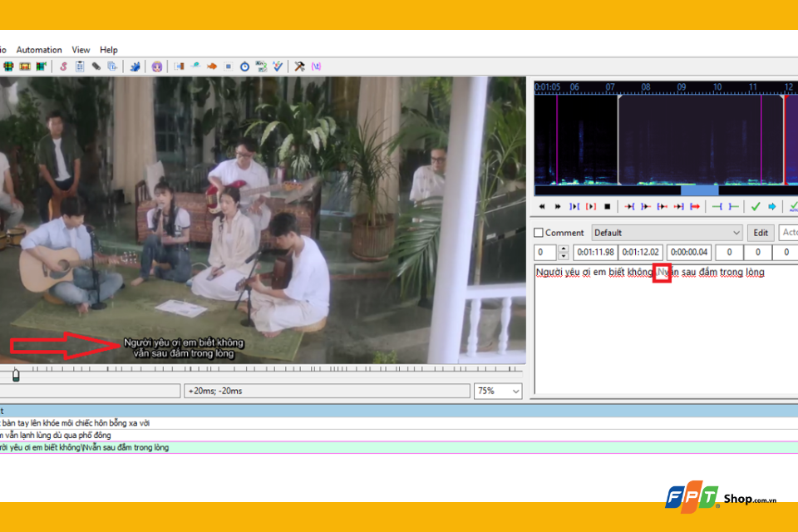The width and height of the screenshot is (798, 532).
Task: Open the Default style dropdown
Action: pyautogui.click(x=667, y=233)
